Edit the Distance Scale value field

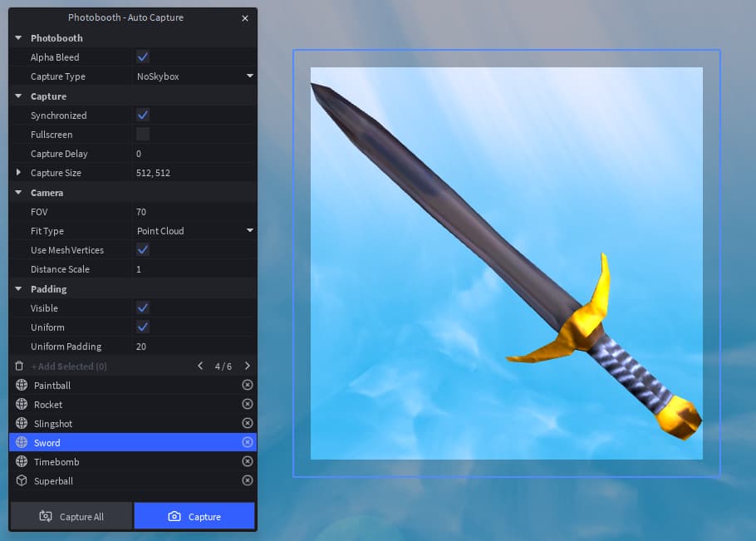[194, 269]
